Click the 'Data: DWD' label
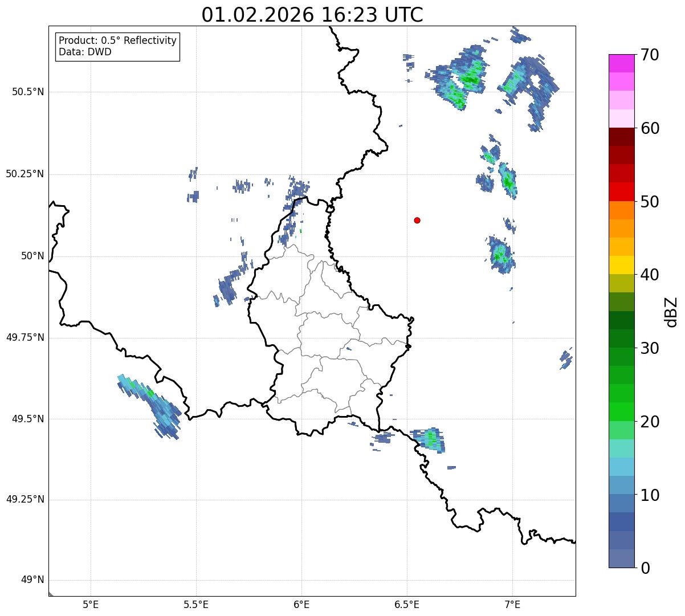The height and width of the screenshot is (616, 685). 85,52
